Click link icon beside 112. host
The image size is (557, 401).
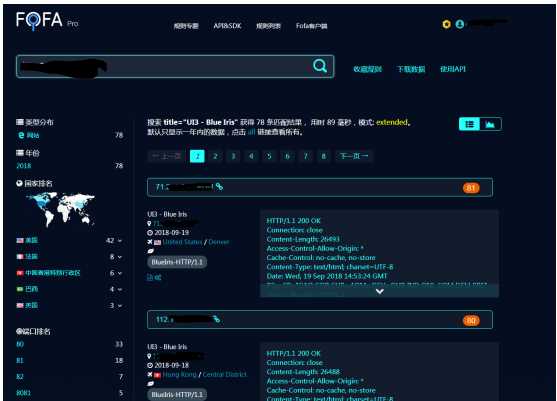(216, 319)
